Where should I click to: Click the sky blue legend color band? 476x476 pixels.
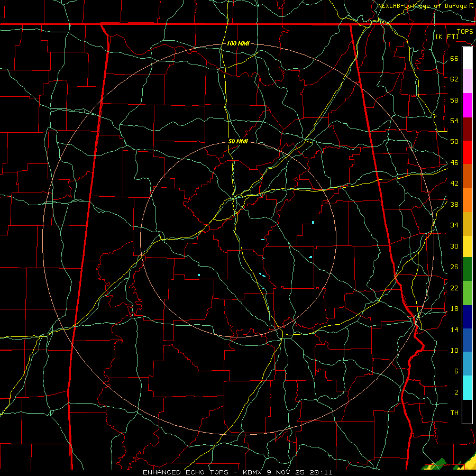467,364
